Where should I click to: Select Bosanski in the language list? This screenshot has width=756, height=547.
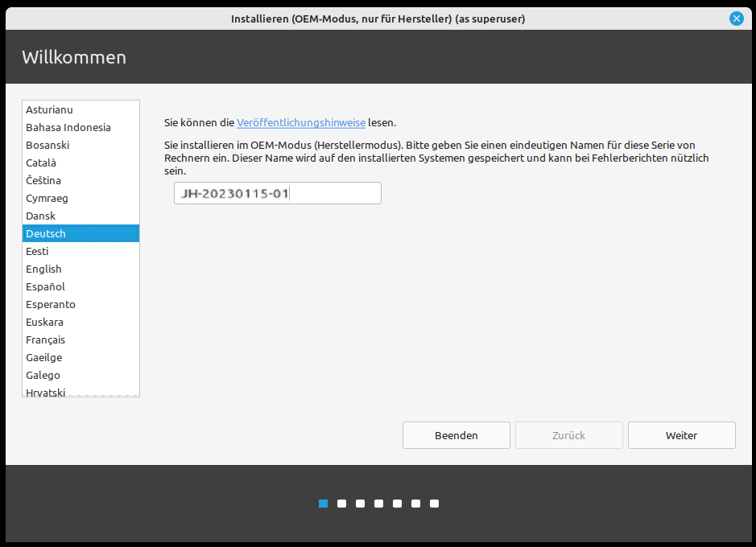click(x=48, y=145)
